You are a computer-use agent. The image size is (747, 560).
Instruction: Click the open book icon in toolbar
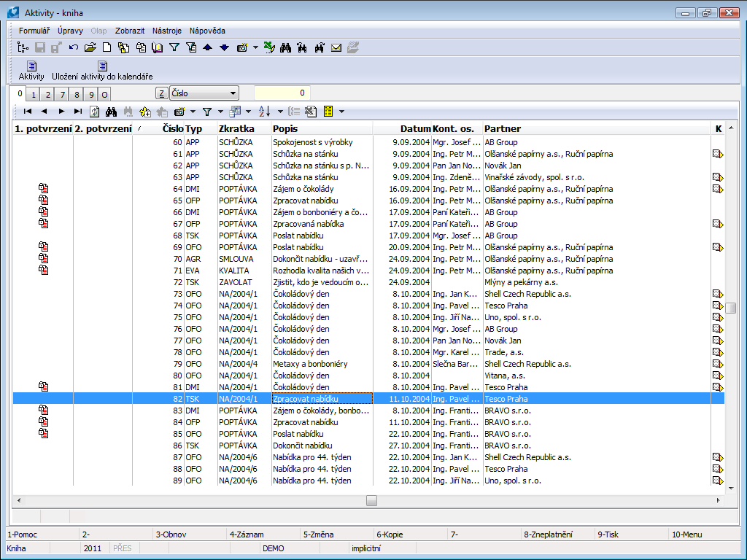point(158,48)
